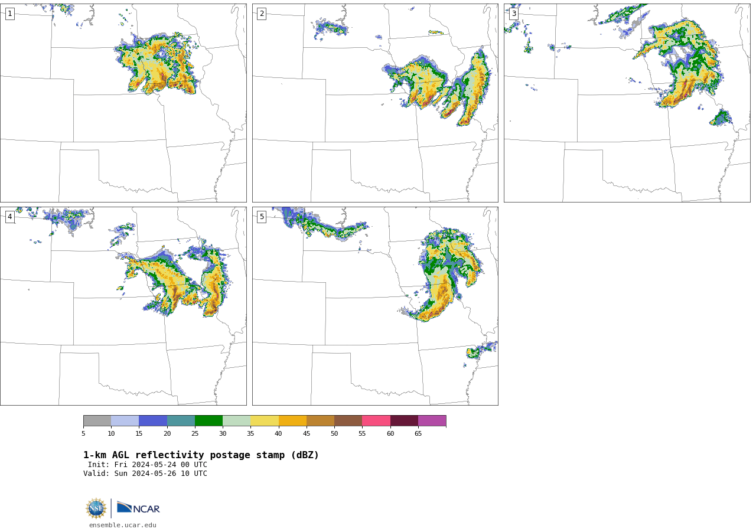Click the gray 5-10 dBZ swatch

[97, 421]
